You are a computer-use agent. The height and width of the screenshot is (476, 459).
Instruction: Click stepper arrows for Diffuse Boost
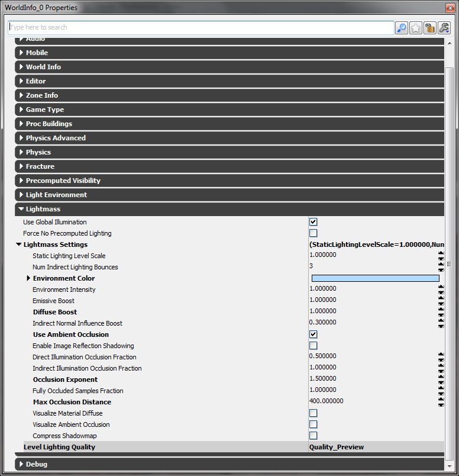[x=441, y=312]
